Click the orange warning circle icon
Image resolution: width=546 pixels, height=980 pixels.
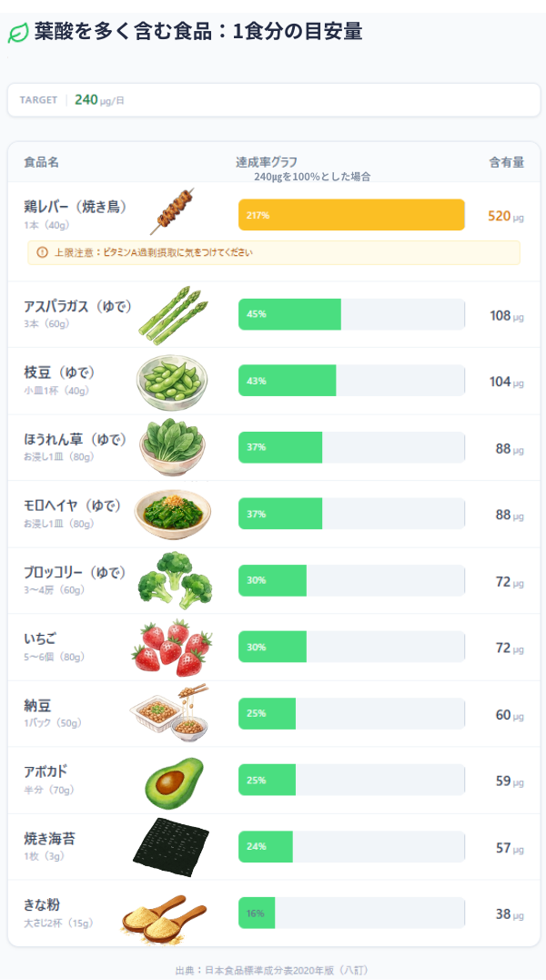pyautogui.click(x=42, y=252)
